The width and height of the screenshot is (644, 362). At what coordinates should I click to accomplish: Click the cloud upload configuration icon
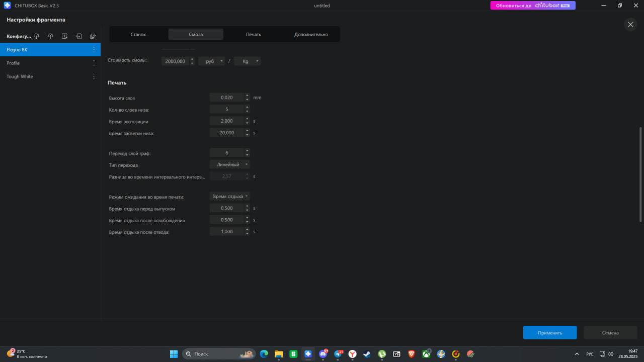coord(50,36)
